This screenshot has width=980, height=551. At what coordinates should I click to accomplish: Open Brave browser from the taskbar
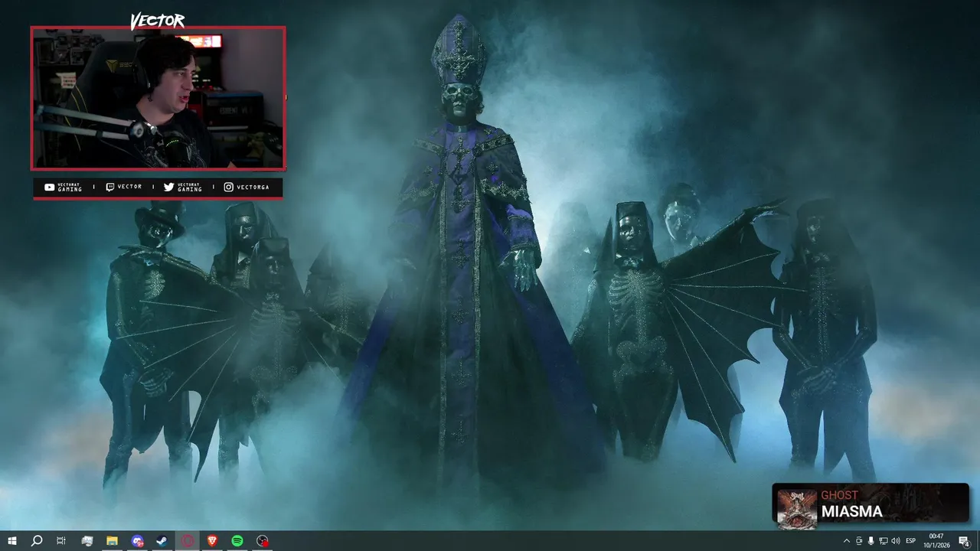click(x=212, y=541)
